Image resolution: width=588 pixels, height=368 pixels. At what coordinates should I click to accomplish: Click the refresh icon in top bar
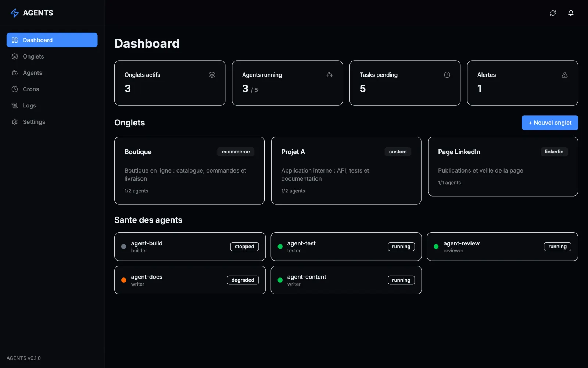click(x=553, y=13)
